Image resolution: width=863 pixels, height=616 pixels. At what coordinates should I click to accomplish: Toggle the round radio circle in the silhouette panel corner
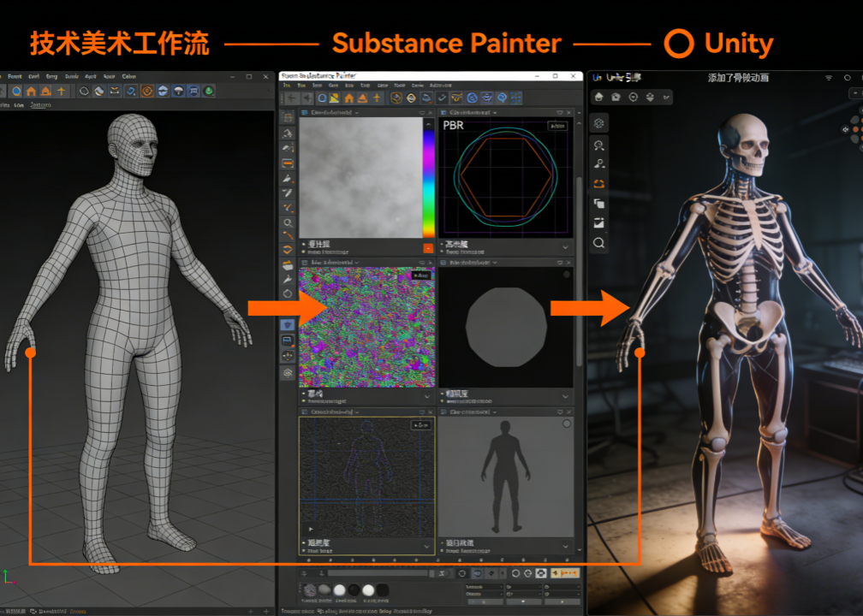pos(567,424)
